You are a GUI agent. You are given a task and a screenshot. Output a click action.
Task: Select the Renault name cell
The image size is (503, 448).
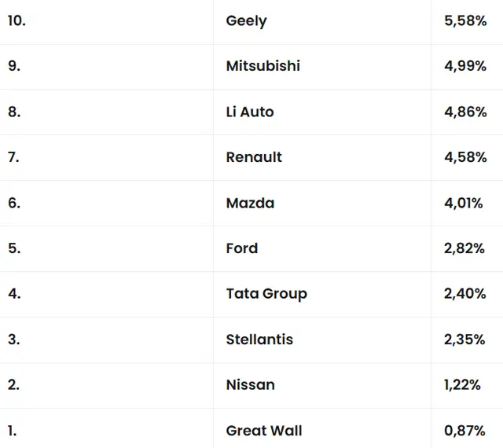click(x=254, y=157)
